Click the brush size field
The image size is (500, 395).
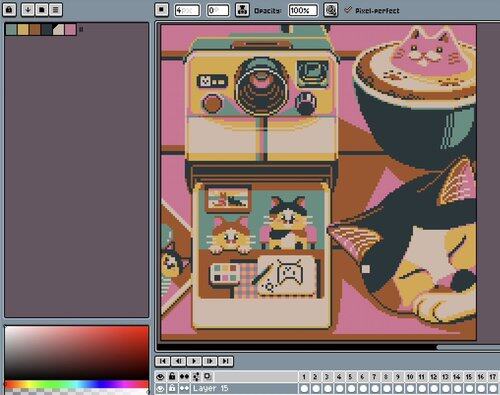187,10
